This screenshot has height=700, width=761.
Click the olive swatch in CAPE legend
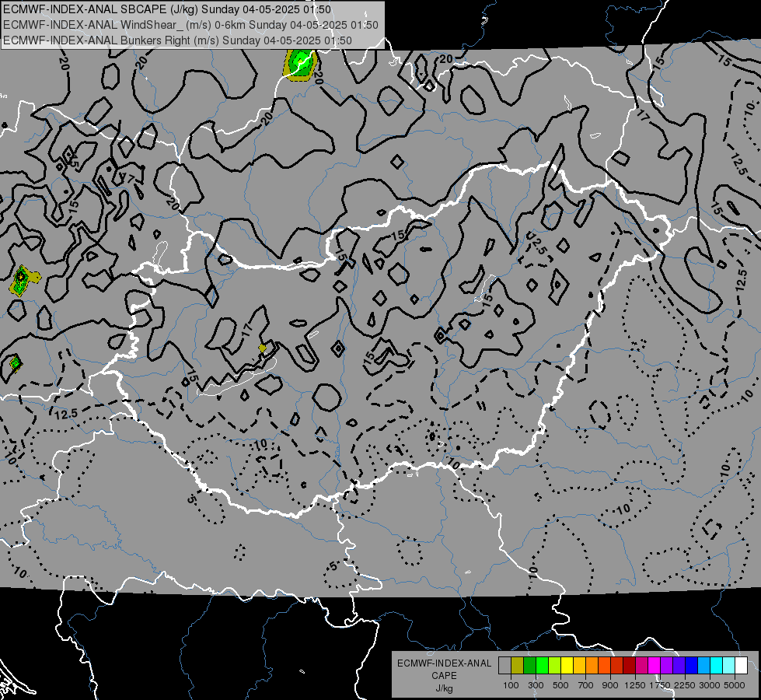518,666
